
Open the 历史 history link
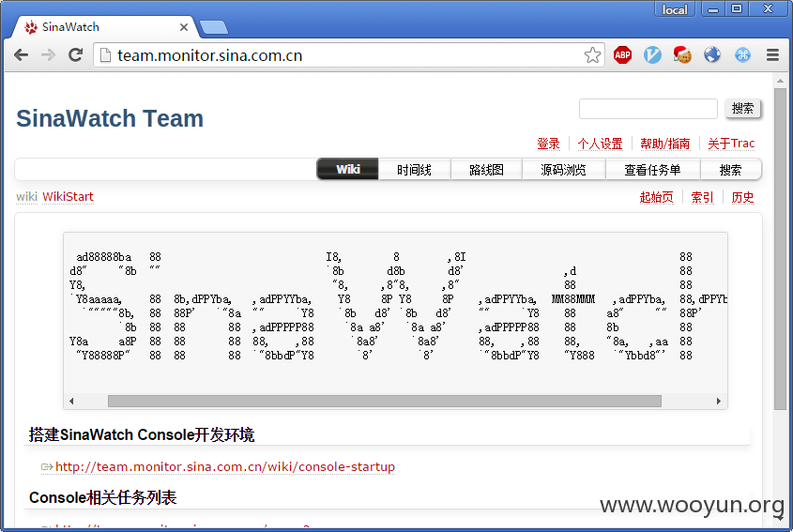pyautogui.click(x=742, y=197)
